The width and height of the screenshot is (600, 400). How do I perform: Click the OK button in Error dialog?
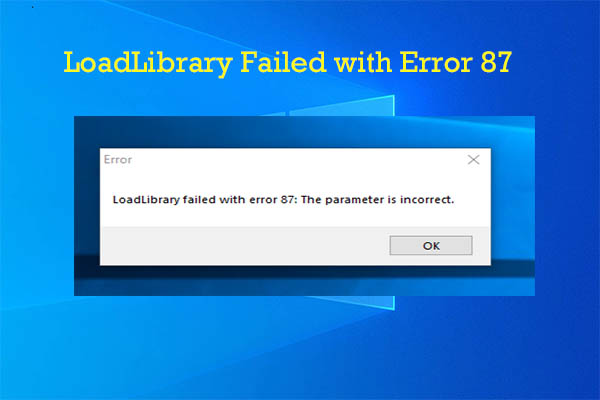coord(431,245)
